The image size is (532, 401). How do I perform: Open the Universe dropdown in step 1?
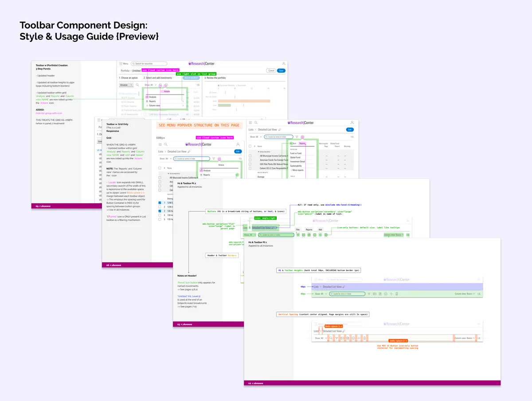(x=126, y=85)
